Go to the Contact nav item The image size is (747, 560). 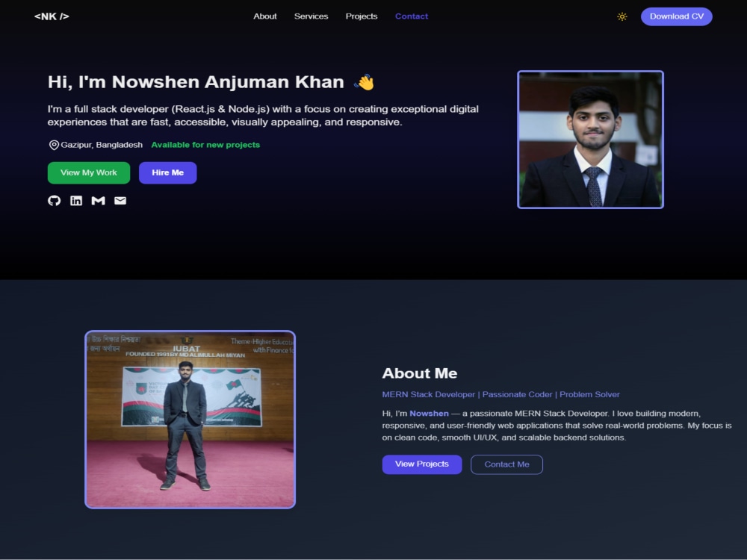tap(412, 16)
